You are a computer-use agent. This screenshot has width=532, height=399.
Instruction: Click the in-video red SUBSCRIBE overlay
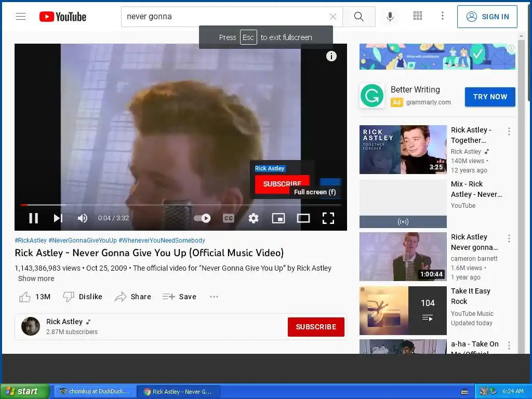tap(282, 184)
